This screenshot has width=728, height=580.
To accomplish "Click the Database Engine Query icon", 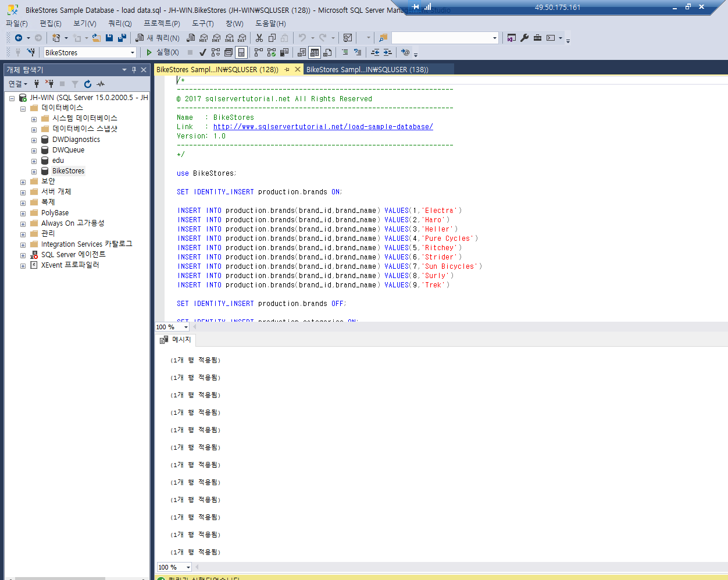I will pos(191,38).
